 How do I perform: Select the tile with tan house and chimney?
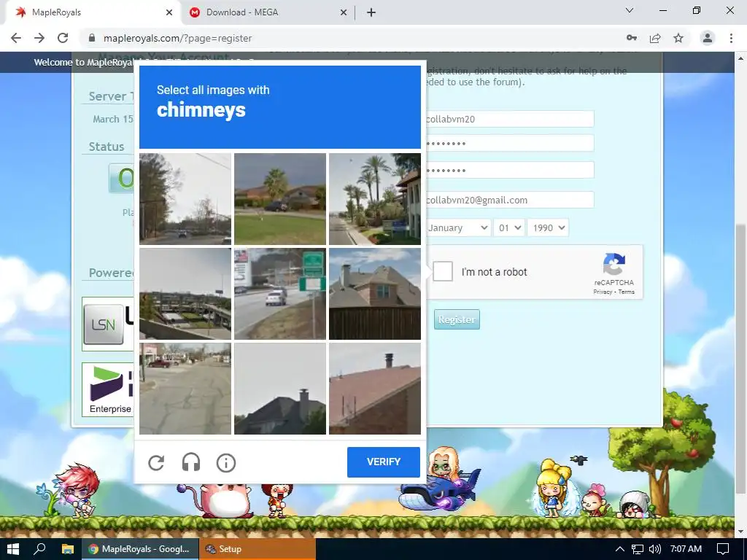(375, 294)
